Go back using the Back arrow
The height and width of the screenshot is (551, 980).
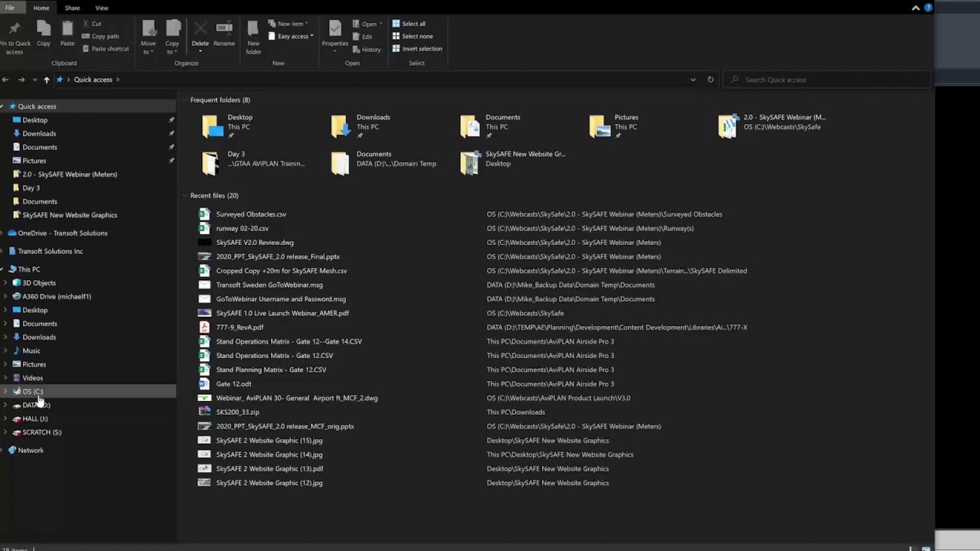(x=5, y=80)
